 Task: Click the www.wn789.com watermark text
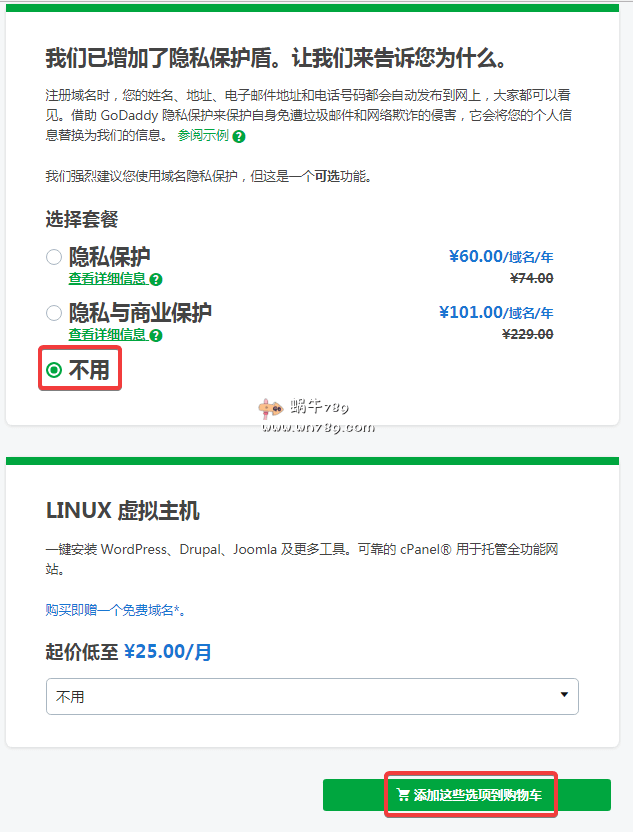tap(319, 427)
